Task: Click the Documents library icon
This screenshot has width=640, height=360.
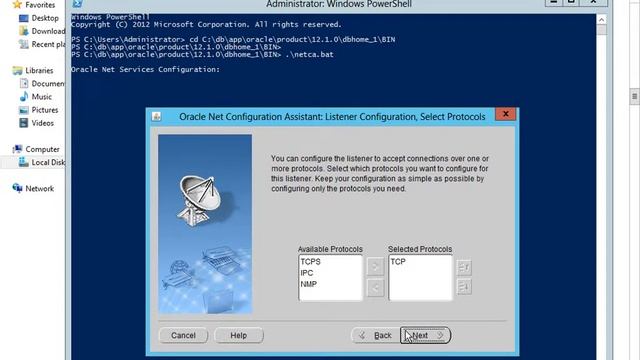Action: 24,83
